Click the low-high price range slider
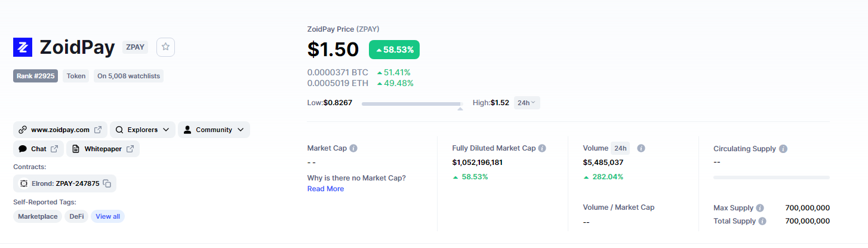Screen dimensions: 868x248 tap(412, 104)
